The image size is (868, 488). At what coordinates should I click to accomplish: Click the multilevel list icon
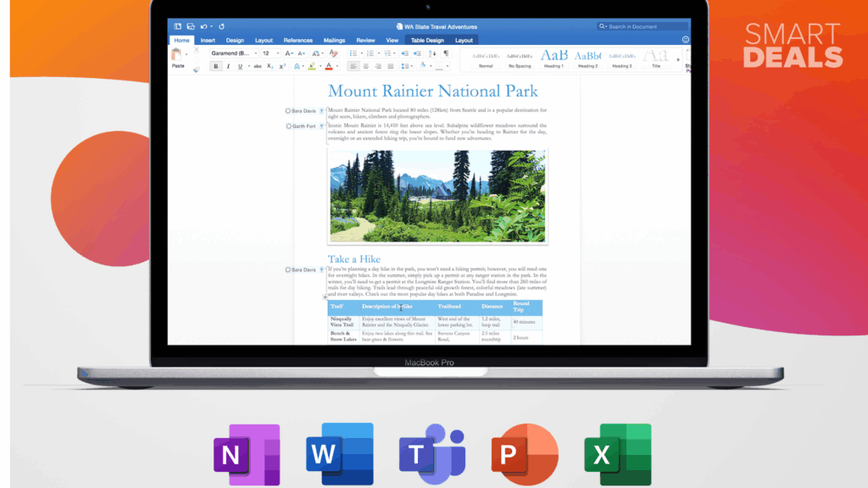click(x=387, y=53)
